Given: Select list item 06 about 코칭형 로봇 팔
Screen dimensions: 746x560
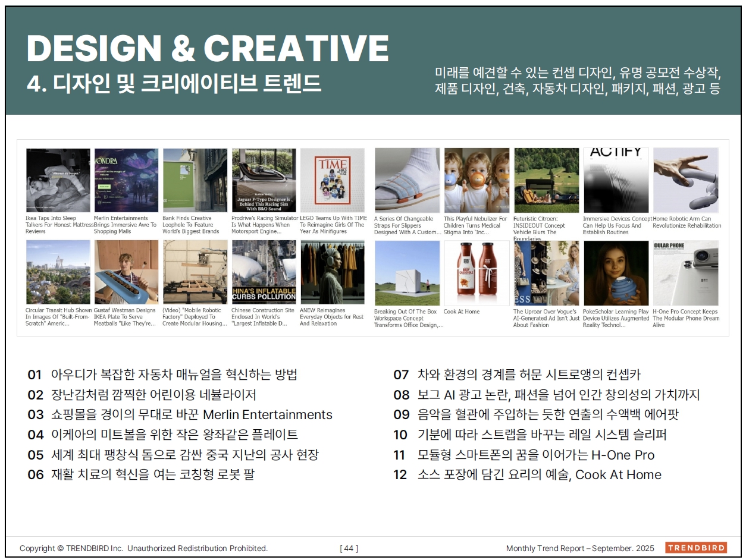Looking at the screenshot, I should click(140, 474).
